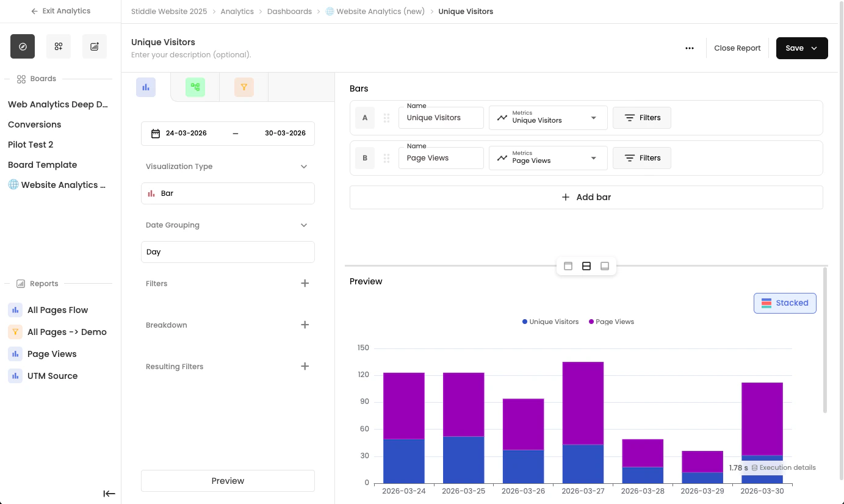Click the add board grid icon

[59, 46]
